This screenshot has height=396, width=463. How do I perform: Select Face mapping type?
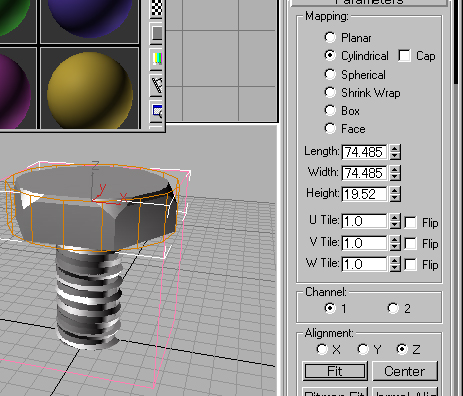tap(330, 128)
